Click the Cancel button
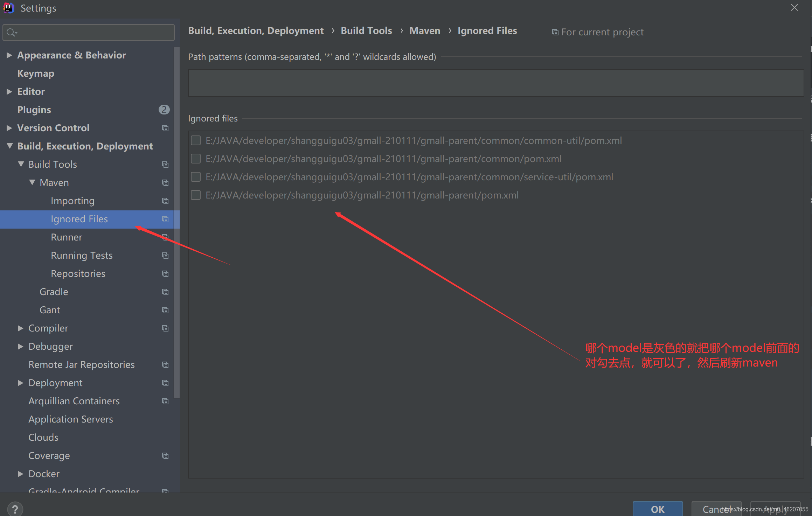 click(716, 509)
